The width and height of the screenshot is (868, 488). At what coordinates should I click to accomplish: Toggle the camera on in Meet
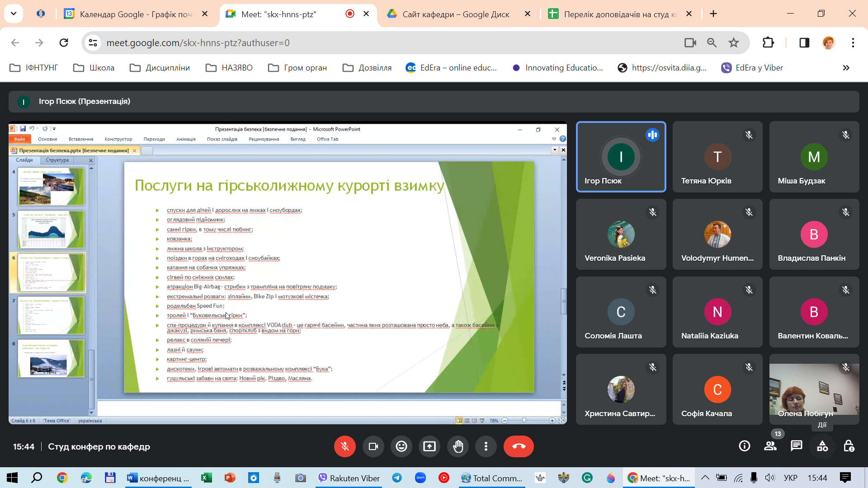(x=373, y=446)
